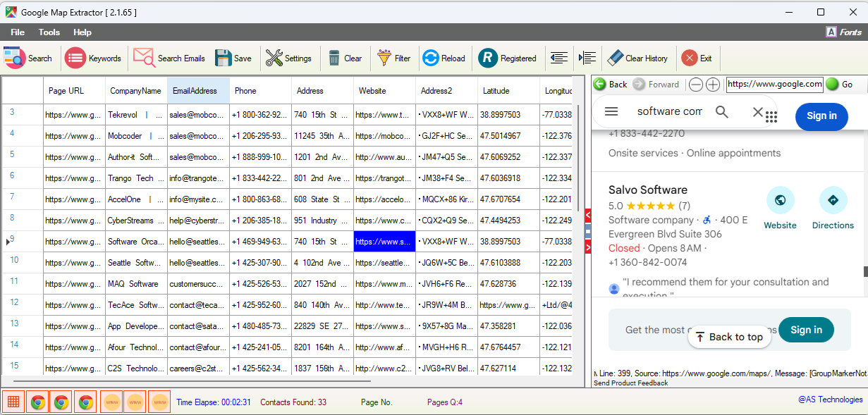The height and width of the screenshot is (415, 868).
Task: Save results with the Save button
Action: 233,58
